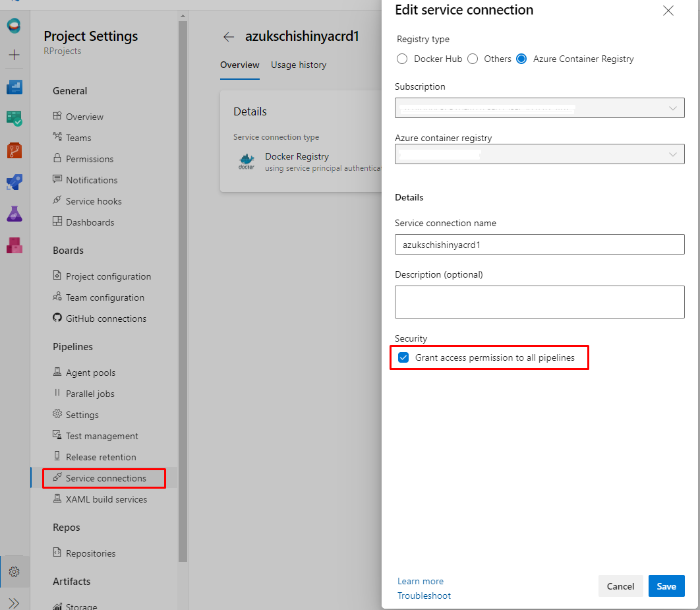
Task: Click the Service connection name input field
Action: tap(539, 244)
